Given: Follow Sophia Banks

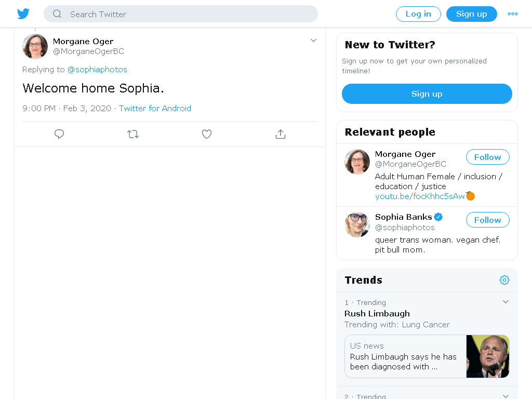Looking at the screenshot, I should coord(487,220).
